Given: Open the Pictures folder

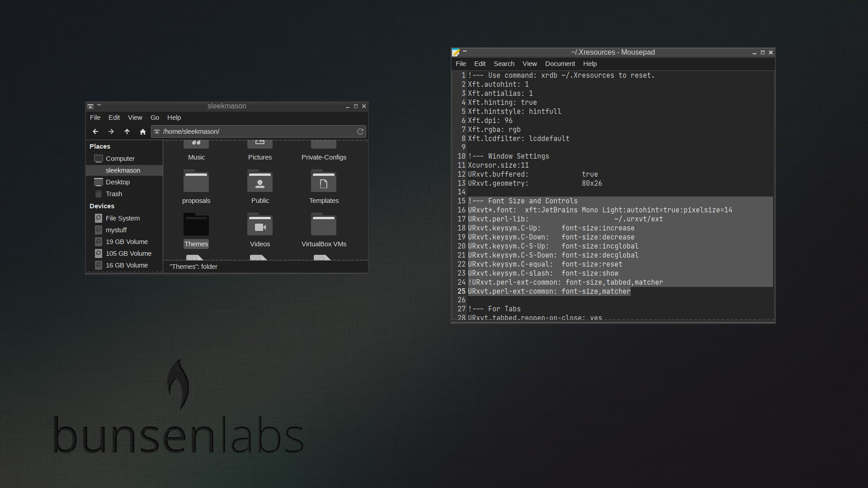Looking at the screenshot, I should (260, 151).
